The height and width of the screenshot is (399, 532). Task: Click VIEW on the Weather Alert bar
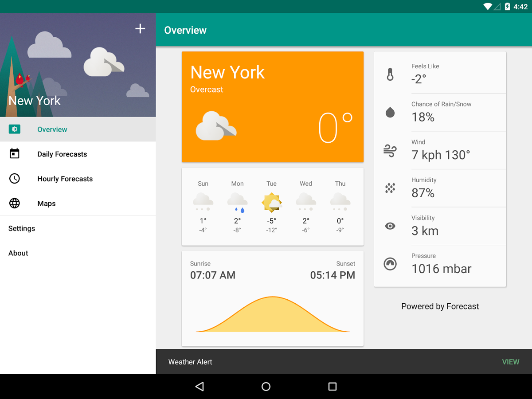click(511, 362)
